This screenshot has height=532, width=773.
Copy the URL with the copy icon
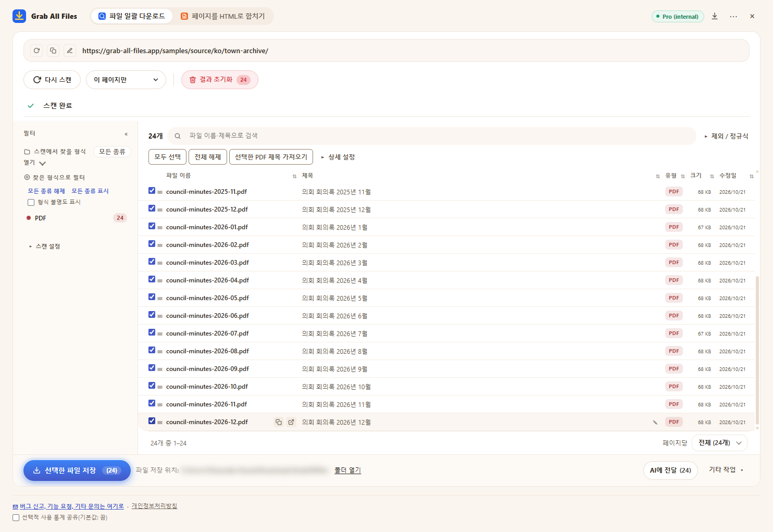[53, 51]
